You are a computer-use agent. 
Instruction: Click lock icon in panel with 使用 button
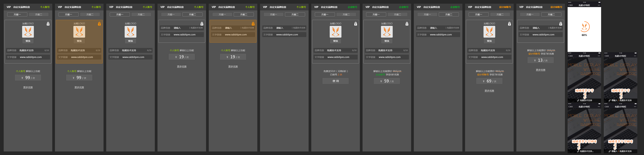355,24
